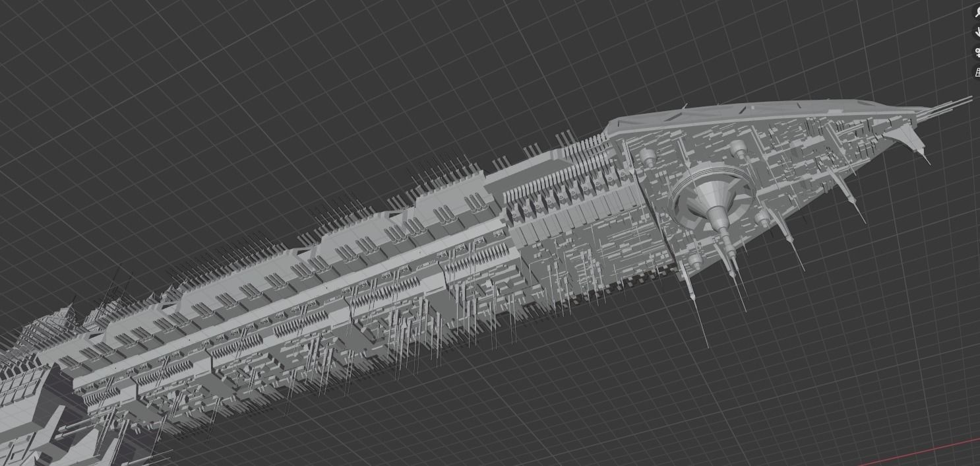The image size is (980, 466).
Task: Select the magnifier icon to begin zooming
Action: [x=978, y=11]
